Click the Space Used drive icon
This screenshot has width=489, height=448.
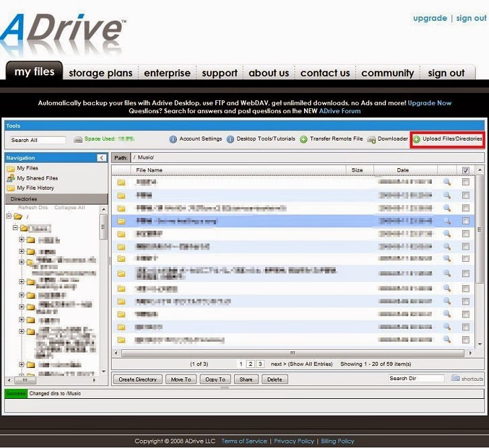point(78,139)
